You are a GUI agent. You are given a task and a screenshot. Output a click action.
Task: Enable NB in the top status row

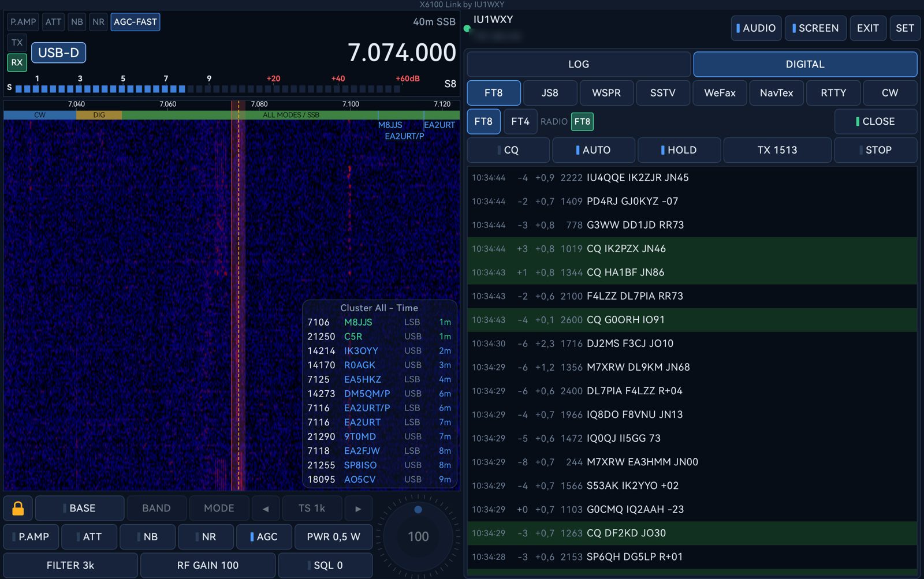tap(77, 22)
